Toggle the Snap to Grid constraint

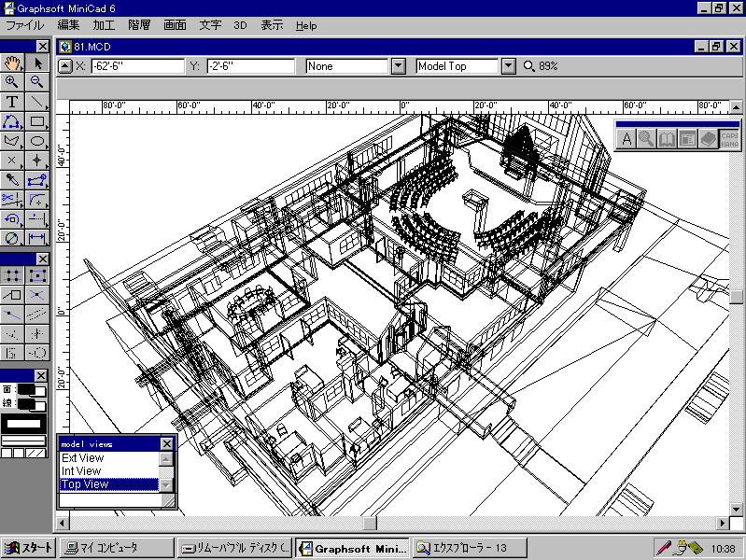[12, 275]
